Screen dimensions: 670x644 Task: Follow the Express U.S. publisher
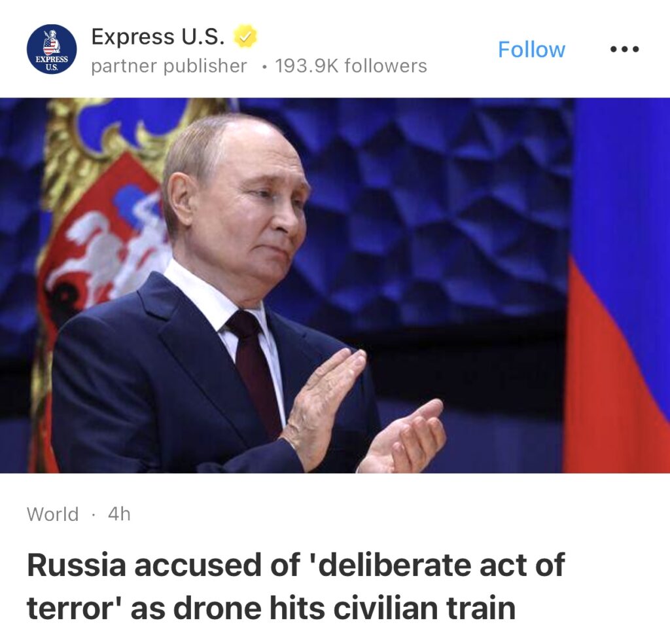[531, 50]
